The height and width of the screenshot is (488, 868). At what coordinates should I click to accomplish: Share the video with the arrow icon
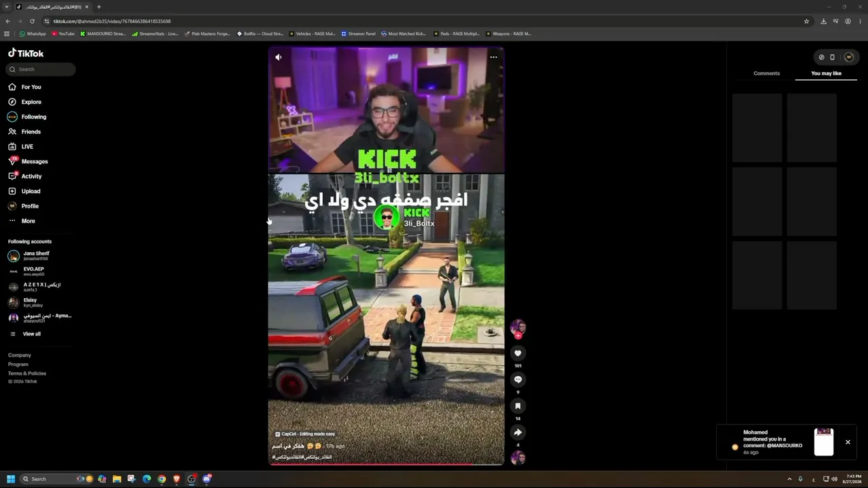(518, 432)
